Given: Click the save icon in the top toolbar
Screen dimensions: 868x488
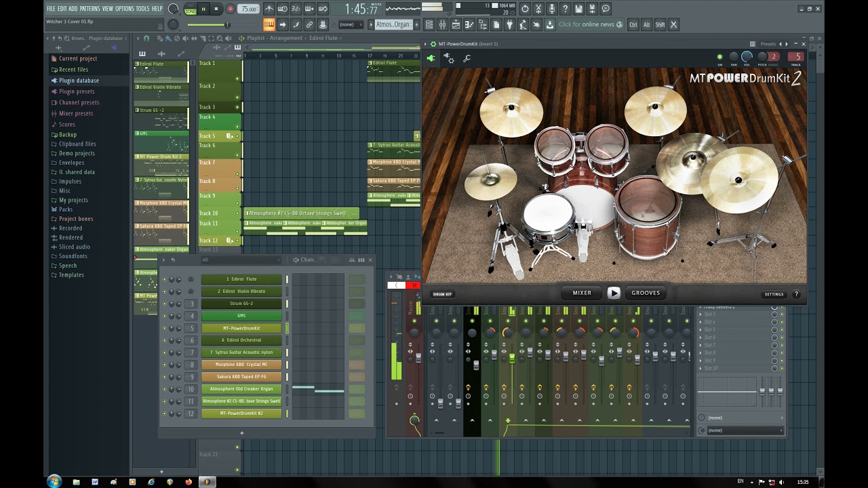Looking at the screenshot, I should (578, 9).
